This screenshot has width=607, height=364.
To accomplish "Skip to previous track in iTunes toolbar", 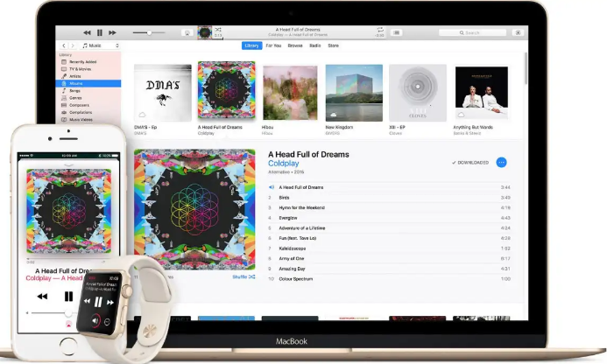I will tap(87, 33).
